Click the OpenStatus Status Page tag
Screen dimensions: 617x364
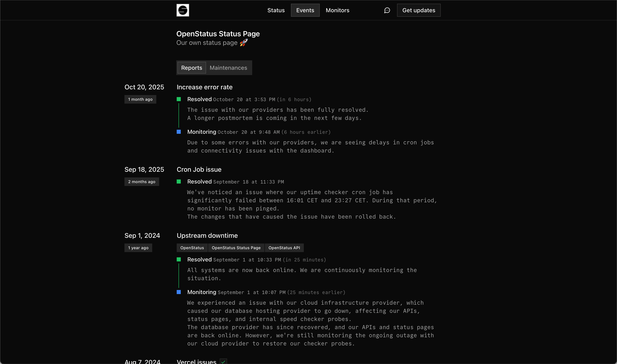click(x=236, y=248)
